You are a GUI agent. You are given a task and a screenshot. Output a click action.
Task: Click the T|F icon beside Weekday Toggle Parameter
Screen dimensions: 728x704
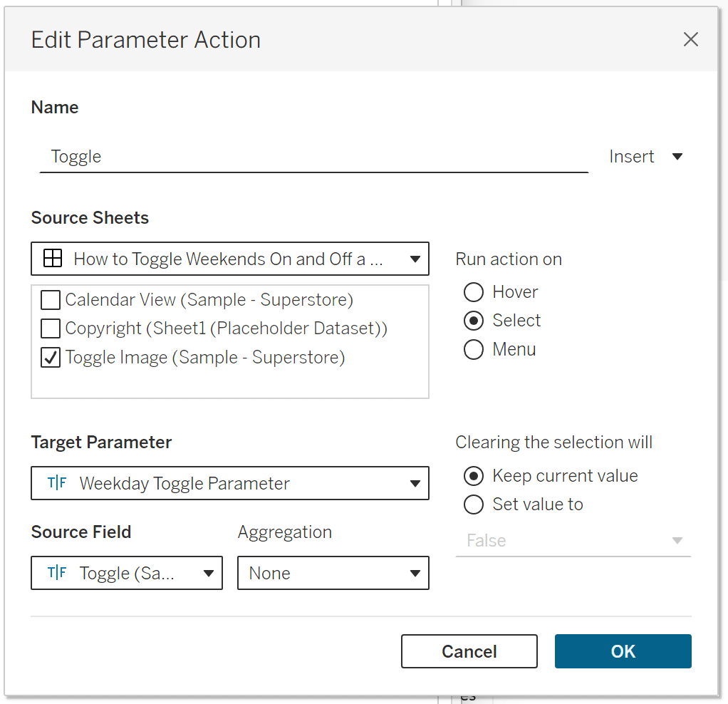coord(57,483)
